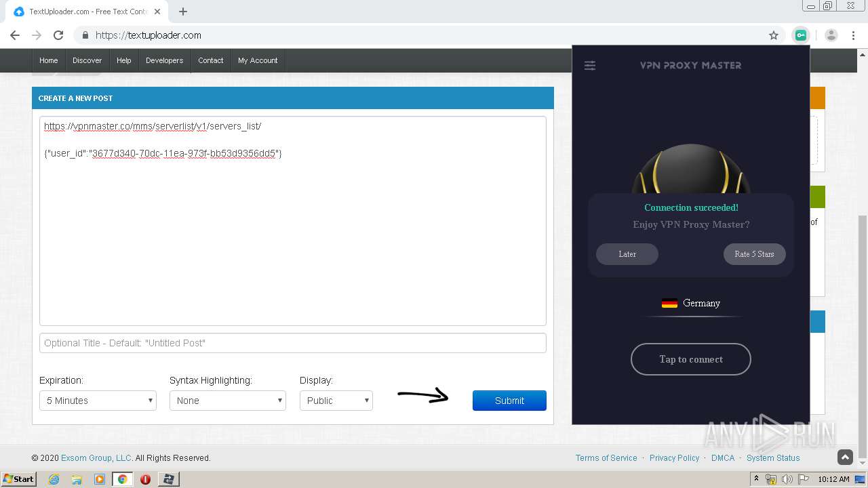Open Expiration dropdown set to 5 Minutes
The image size is (868, 488).
point(98,401)
